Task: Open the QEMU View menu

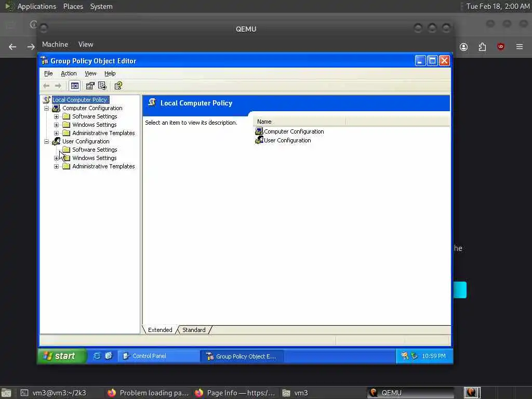Action: (86, 45)
